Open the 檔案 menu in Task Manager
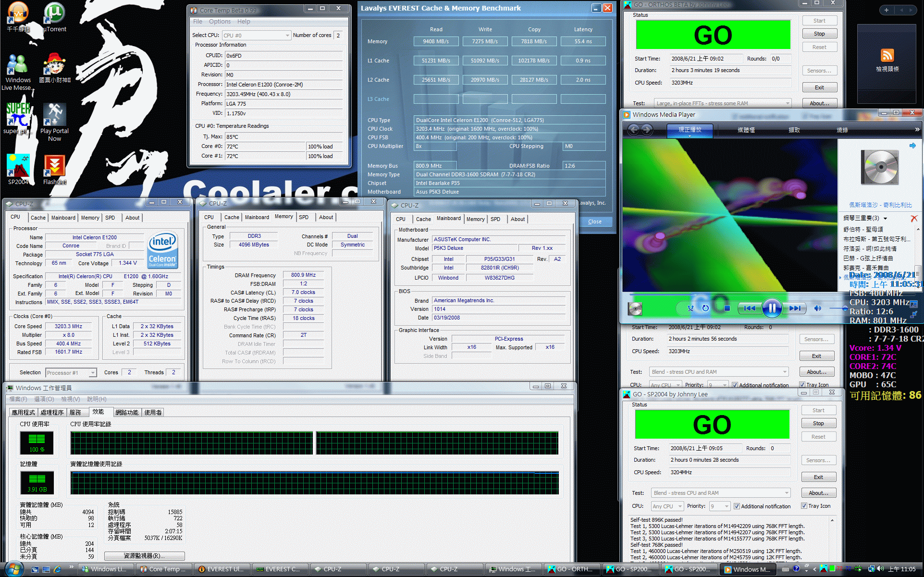The height and width of the screenshot is (577, 924). point(18,399)
